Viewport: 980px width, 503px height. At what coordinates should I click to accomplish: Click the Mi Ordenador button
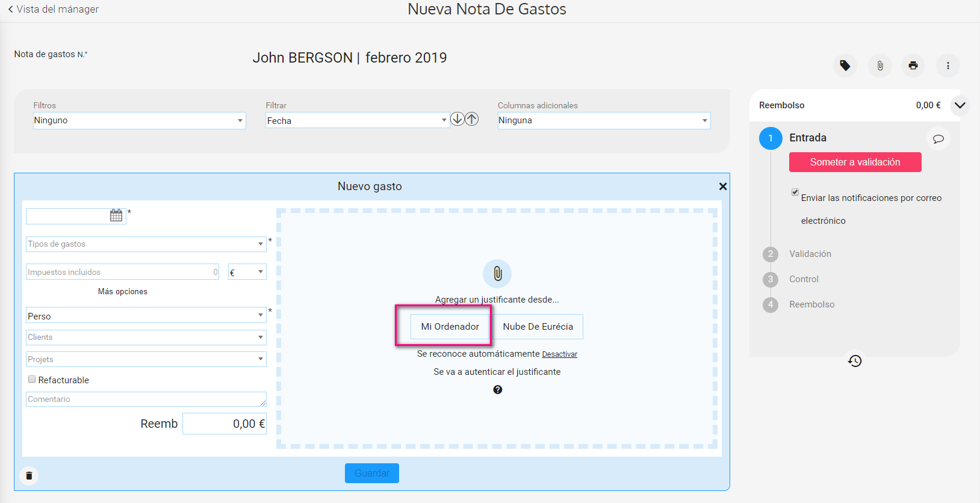(x=450, y=327)
